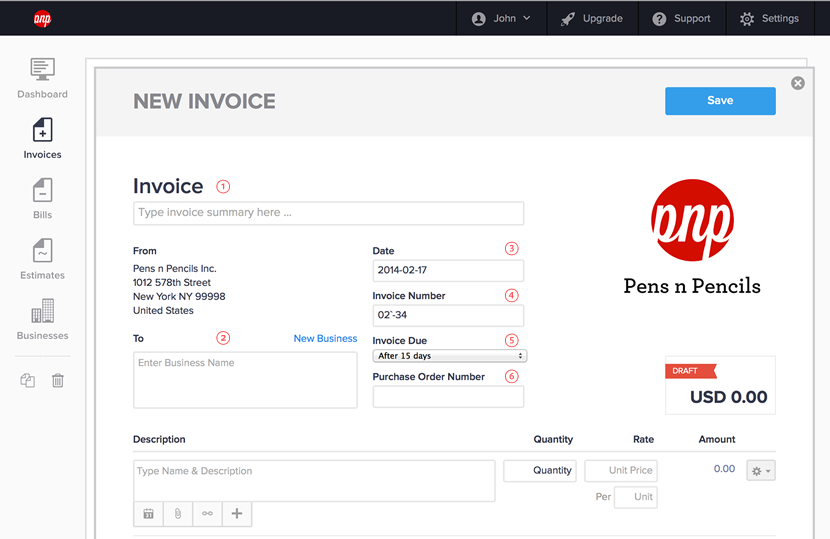Click the Quantity input field
Viewport: 830px width, 539px height.
(x=540, y=471)
